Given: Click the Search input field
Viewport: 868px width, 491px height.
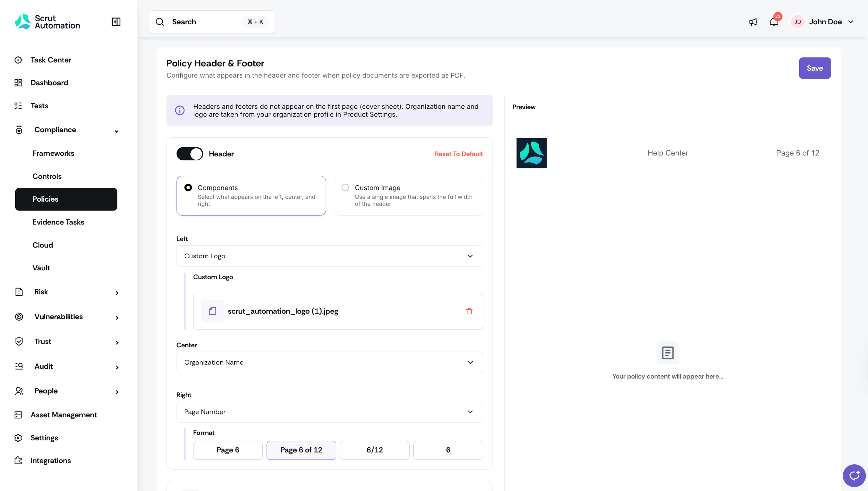Looking at the screenshot, I should [x=212, y=22].
